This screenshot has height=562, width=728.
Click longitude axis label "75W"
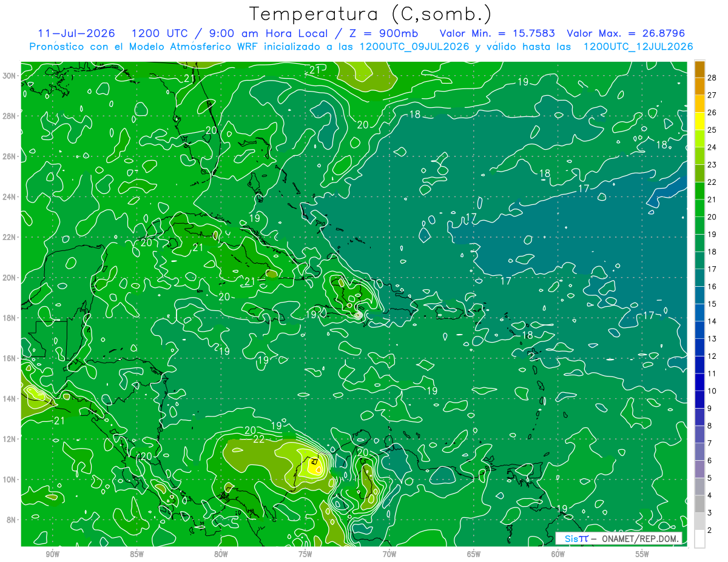click(x=305, y=554)
